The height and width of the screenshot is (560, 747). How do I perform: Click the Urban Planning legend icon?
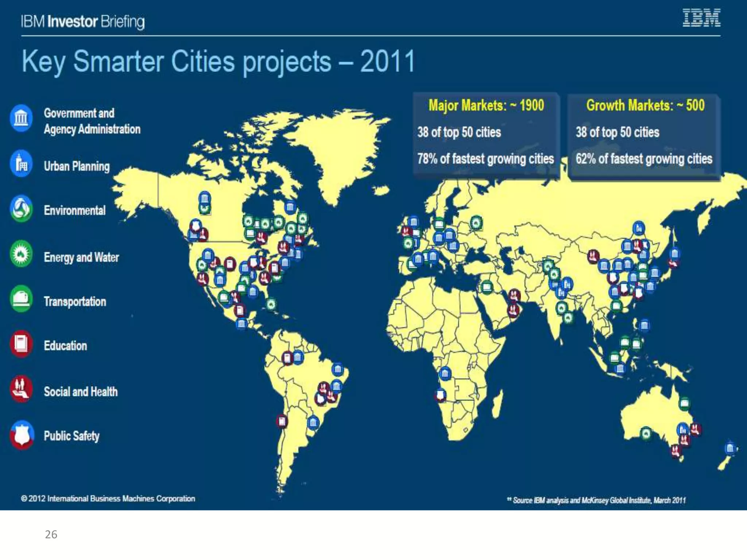21,164
